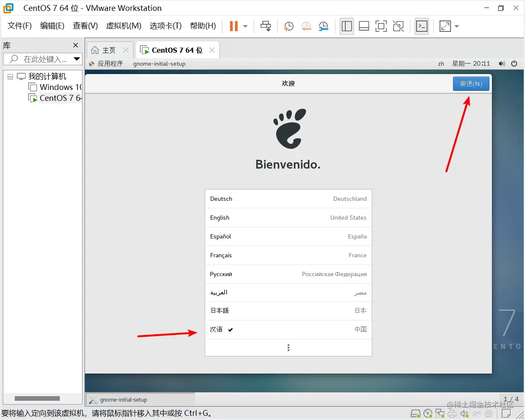Viewport: 525px width, 420px height.
Task: Toggle the console view icon
Action: [422, 26]
